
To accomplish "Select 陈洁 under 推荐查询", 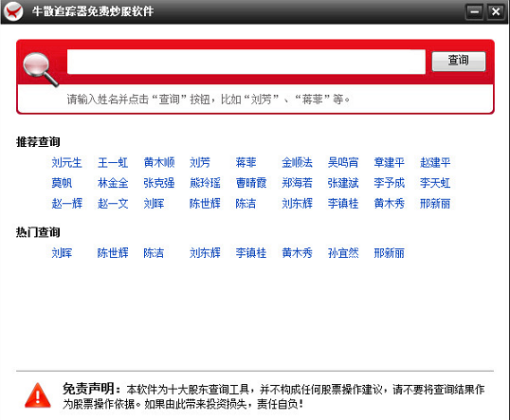I will pyautogui.click(x=246, y=204).
